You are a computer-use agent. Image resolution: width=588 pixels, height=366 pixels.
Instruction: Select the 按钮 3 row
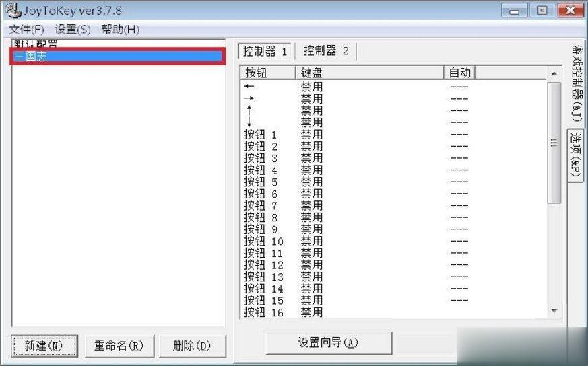click(x=393, y=157)
